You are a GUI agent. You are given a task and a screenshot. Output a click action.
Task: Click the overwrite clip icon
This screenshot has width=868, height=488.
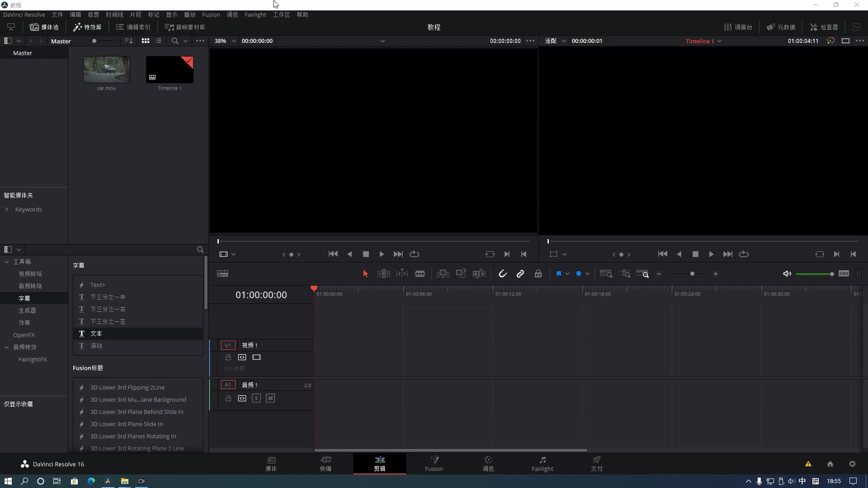(x=461, y=273)
